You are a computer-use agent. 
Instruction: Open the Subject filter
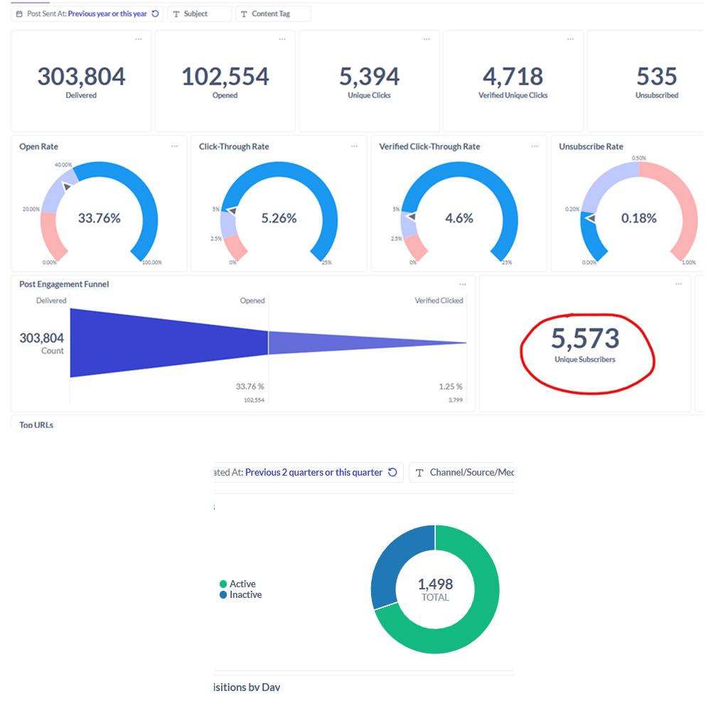coord(198,14)
